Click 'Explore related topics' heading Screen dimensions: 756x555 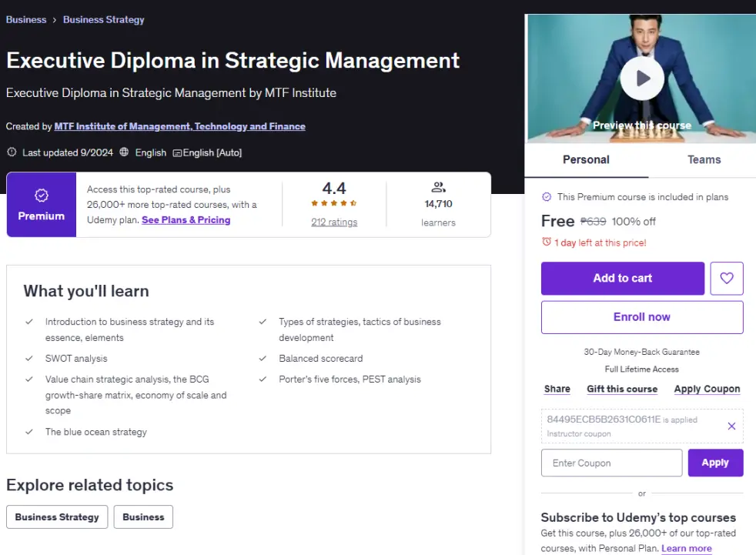tap(89, 485)
